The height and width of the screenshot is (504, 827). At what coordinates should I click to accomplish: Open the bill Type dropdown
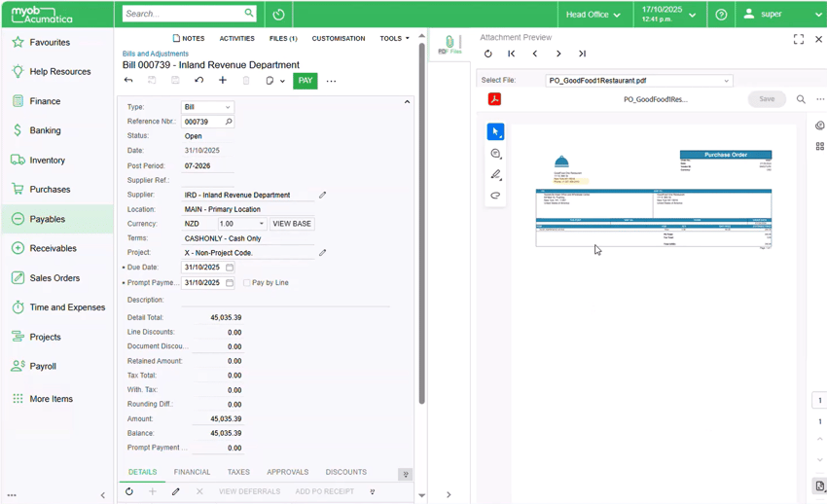tap(228, 107)
